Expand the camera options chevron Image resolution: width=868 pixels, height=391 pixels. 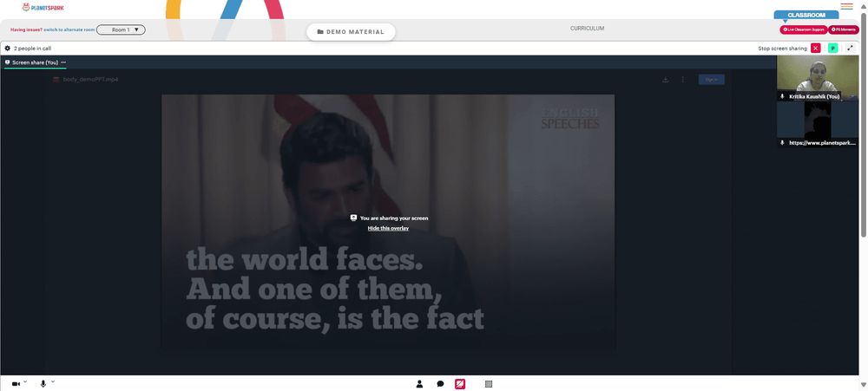click(x=25, y=381)
